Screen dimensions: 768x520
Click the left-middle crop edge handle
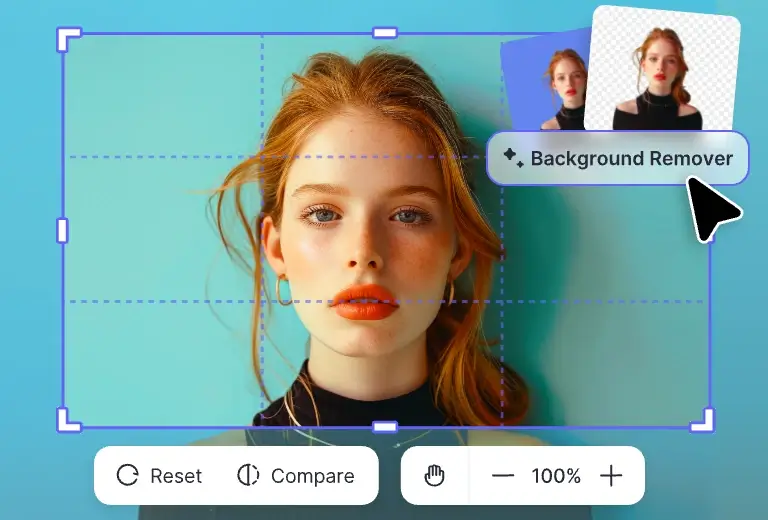point(62,231)
